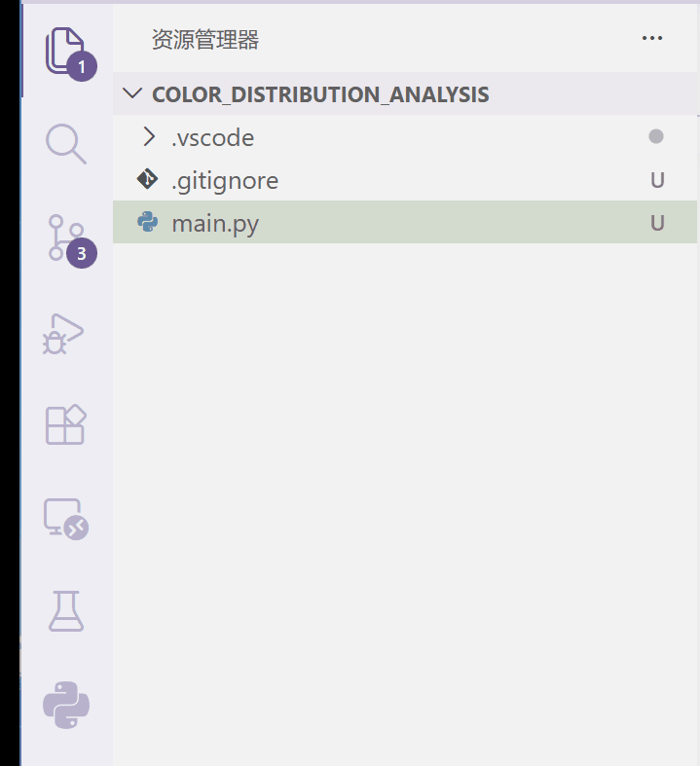
Task: Open the Remote Explorer view
Action: click(65, 519)
